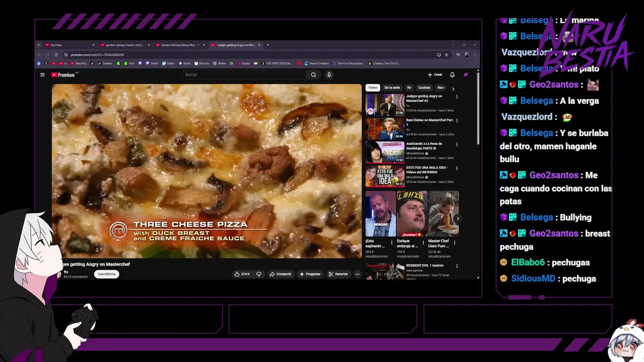Click the Recortar button

point(338,274)
